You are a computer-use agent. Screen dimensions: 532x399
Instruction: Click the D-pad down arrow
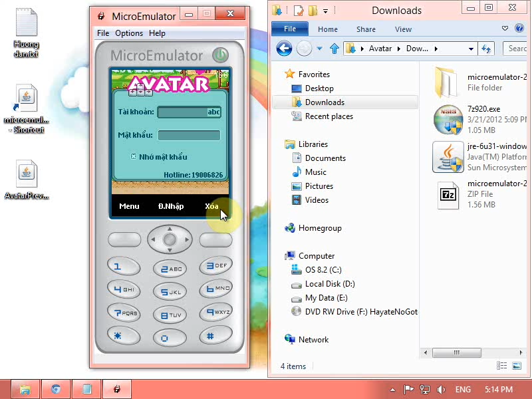(x=170, y=250)
